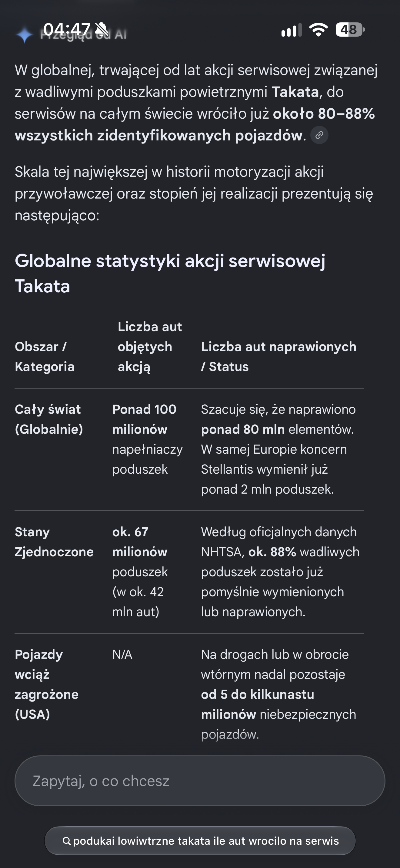Open the 'podukai lowiwtrzne takata' search chip

(200, 841)
